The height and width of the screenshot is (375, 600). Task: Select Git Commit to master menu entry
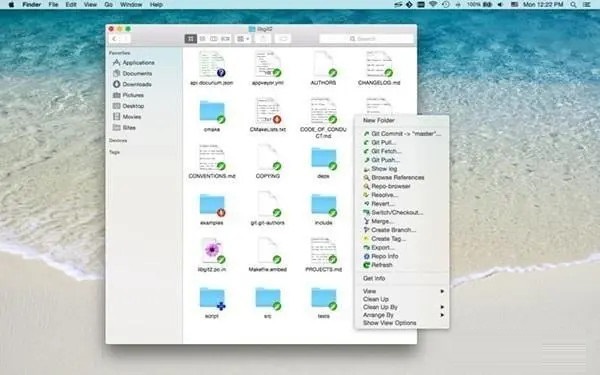402,134
